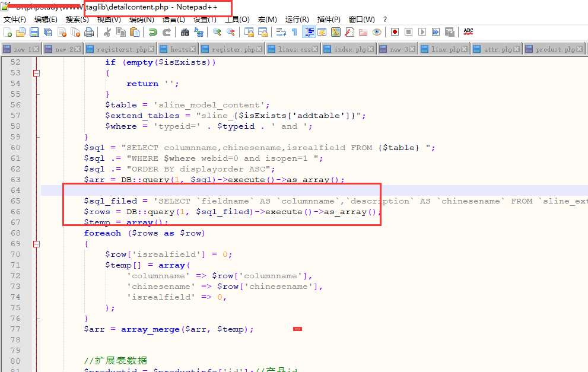Collapse the fold marker at line 53
This screenshot has width=588, height=372.
36,73
